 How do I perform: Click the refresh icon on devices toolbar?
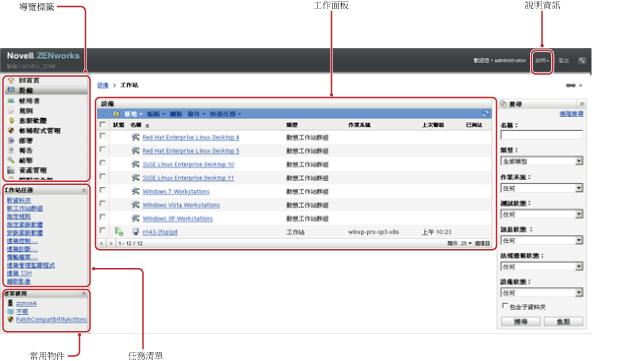coord(486,114)
